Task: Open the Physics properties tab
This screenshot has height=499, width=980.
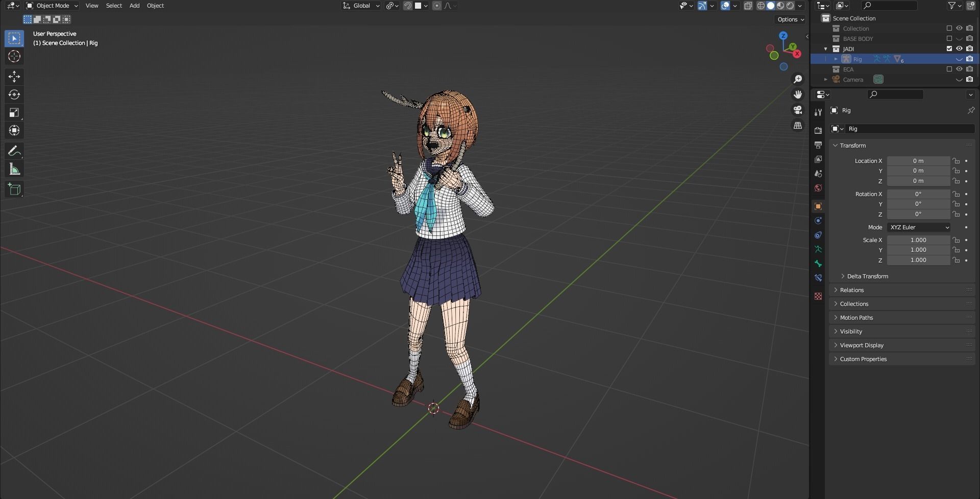Action: [x=818, y=221]
